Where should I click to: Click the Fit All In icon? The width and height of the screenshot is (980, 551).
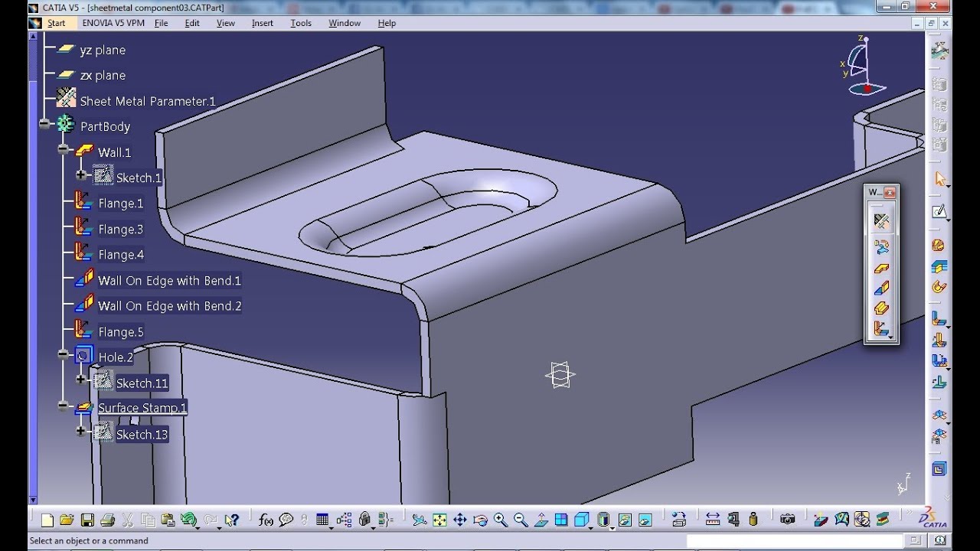pyautogui.click(x=439, y=520)
